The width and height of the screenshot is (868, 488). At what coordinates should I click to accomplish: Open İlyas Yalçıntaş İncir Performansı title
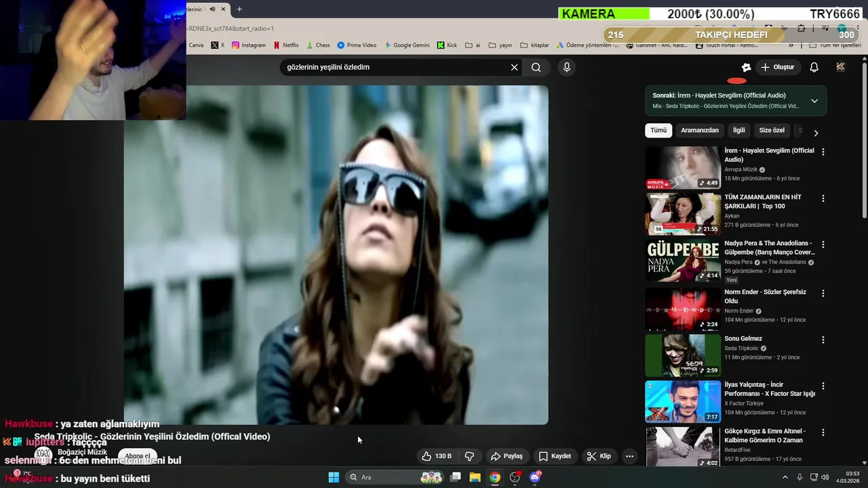770,389
